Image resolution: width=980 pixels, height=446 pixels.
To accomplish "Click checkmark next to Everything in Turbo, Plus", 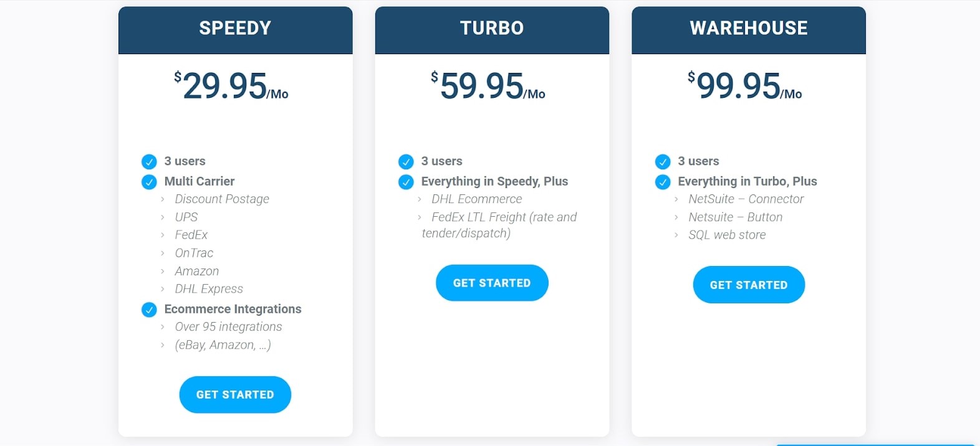I will click(x=663, y=182).
